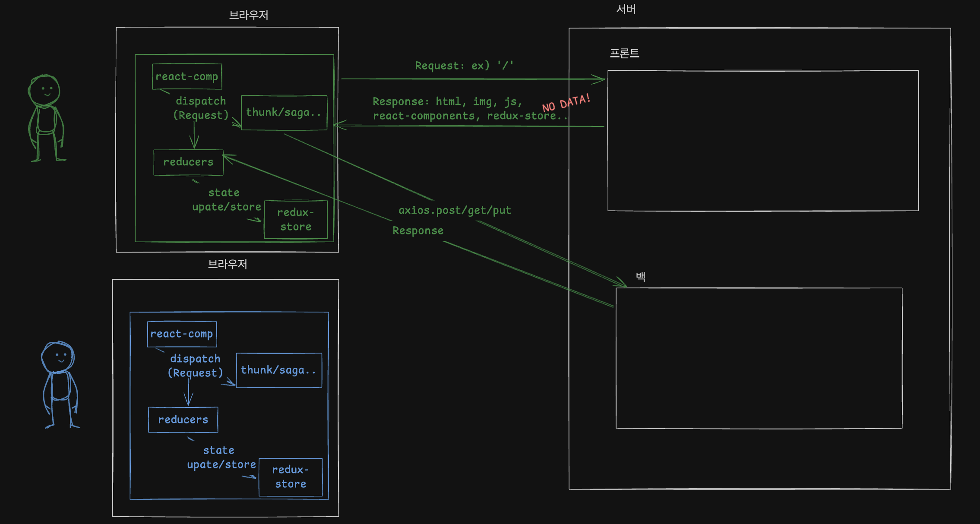Image resolution: width=980 pixels, height=524 pixels.
Task: Select the green reducers box
Action: pyautogui.click(x=188, y=162)
